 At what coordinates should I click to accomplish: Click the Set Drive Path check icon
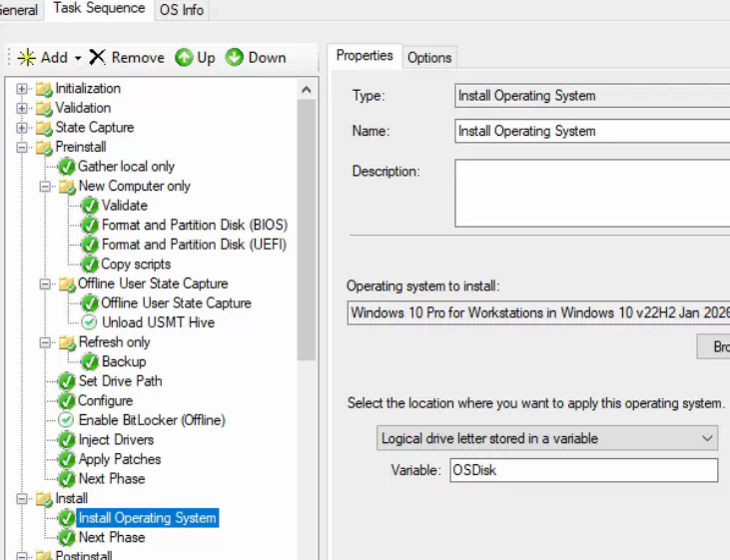67,381
